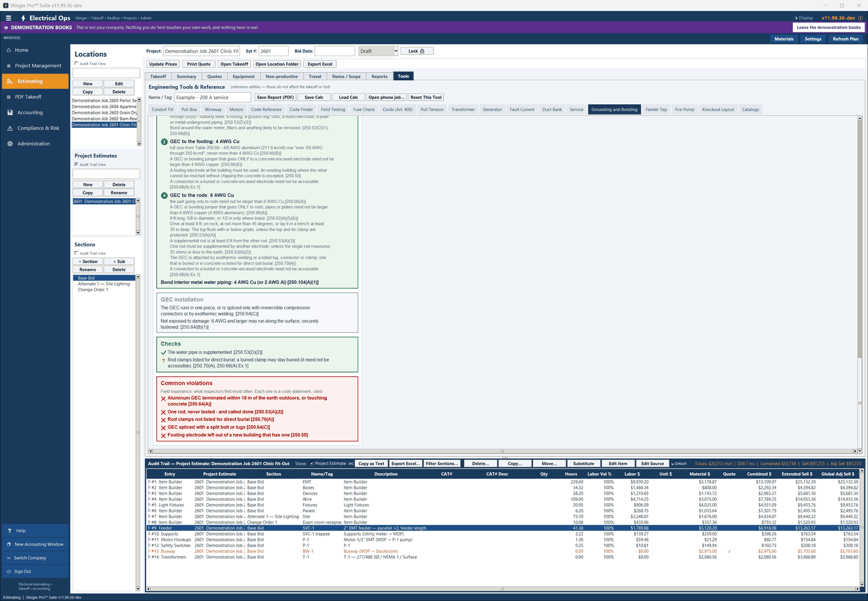868x601 pixels.
Task: Click the Lock estimate button
Action: pyautogui.click(x=417, y=51)
